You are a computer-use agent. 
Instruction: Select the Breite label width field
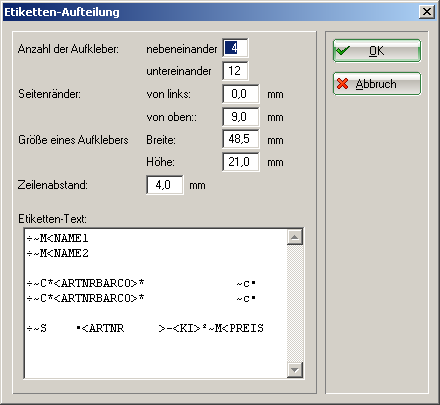click(241, 139)
